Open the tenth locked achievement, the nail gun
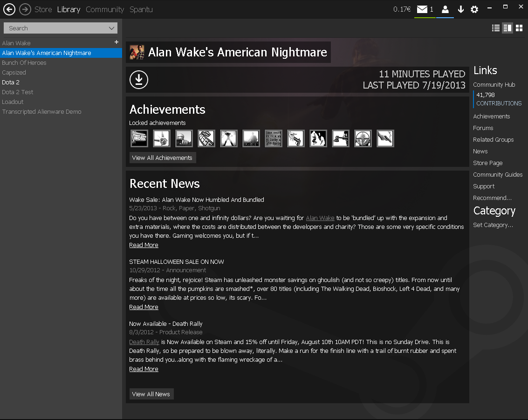 click(341, 138)
